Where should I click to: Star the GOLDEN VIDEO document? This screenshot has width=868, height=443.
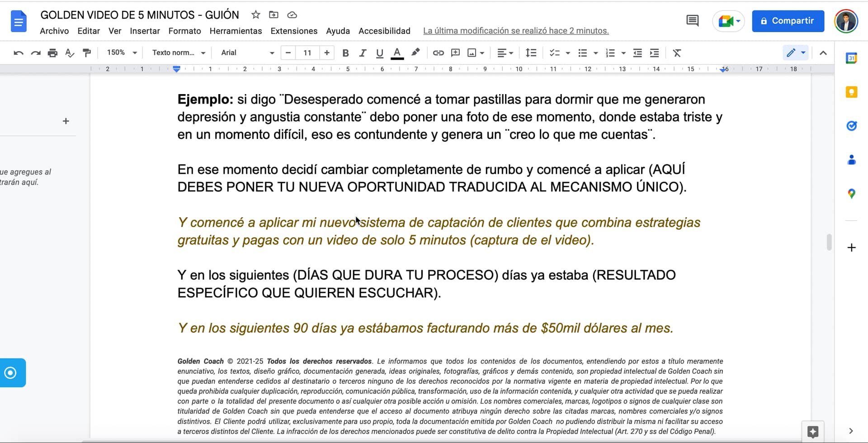(x=256, y=15)
